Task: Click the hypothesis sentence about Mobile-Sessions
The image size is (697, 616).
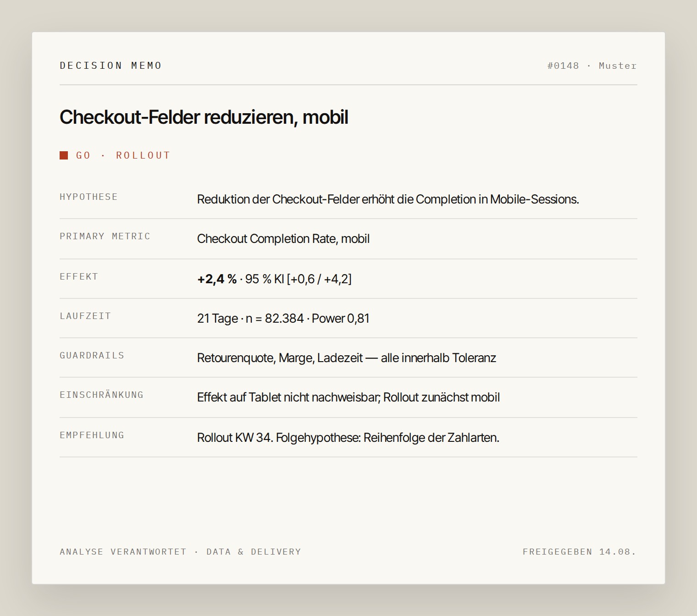Action: point(388,199)
